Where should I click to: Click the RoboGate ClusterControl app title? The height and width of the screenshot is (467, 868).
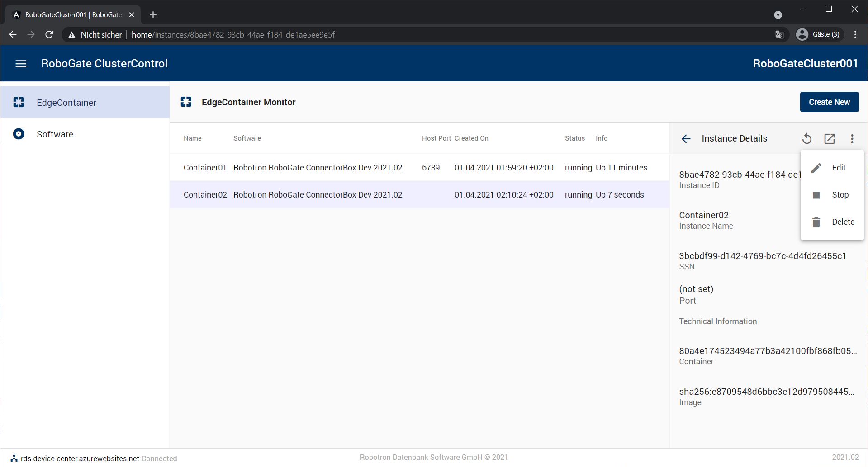[104, 64]
